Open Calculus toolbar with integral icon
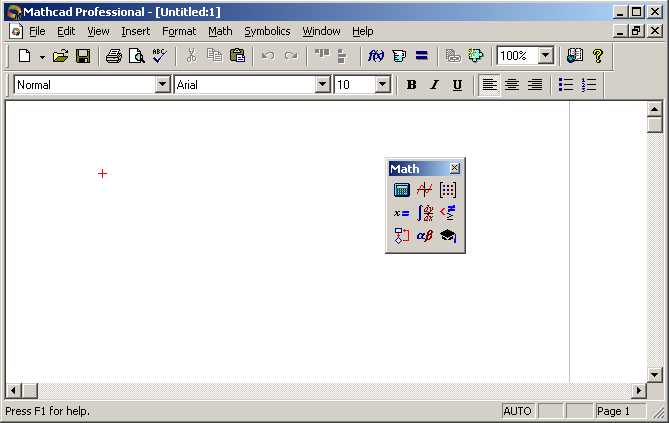The height and width of the screenshot is (423, 669). point(425,213)
